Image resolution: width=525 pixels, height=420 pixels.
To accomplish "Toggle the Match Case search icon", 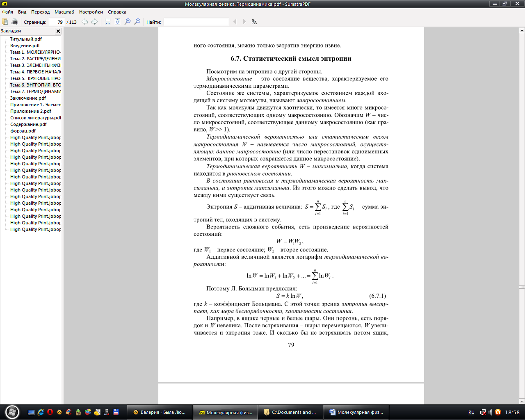I will click(254, 22).
